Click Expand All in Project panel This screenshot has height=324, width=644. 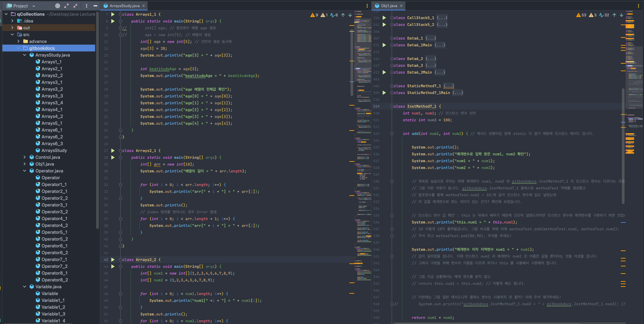pyautogui.click(x=66, y=6)
